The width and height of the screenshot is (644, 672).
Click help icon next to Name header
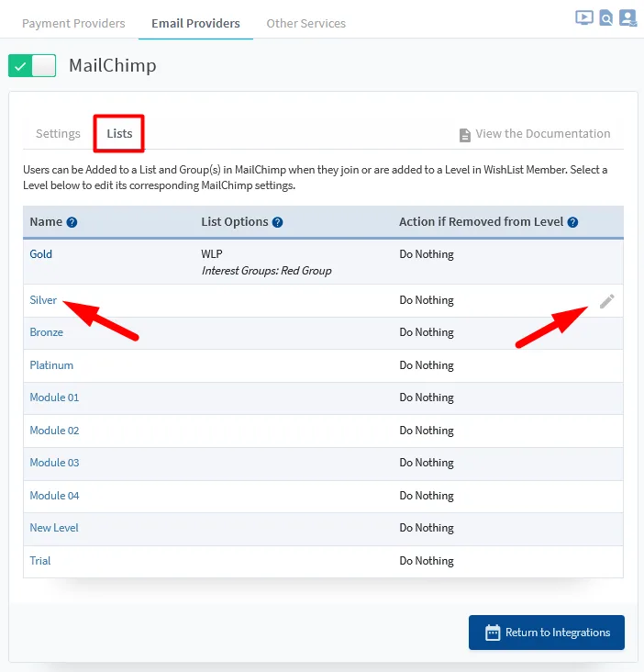click(x=72, y=222)
